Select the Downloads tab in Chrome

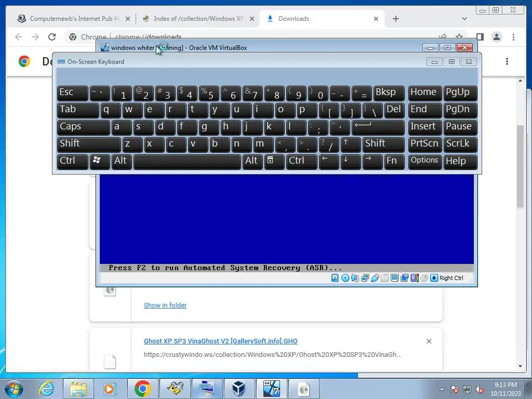tap(322, 19)
